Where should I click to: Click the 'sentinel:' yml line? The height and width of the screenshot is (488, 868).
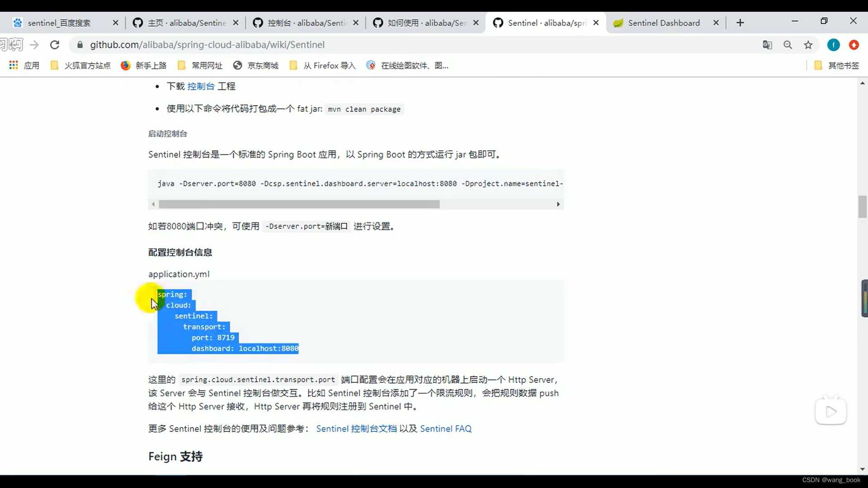[193, 316]
